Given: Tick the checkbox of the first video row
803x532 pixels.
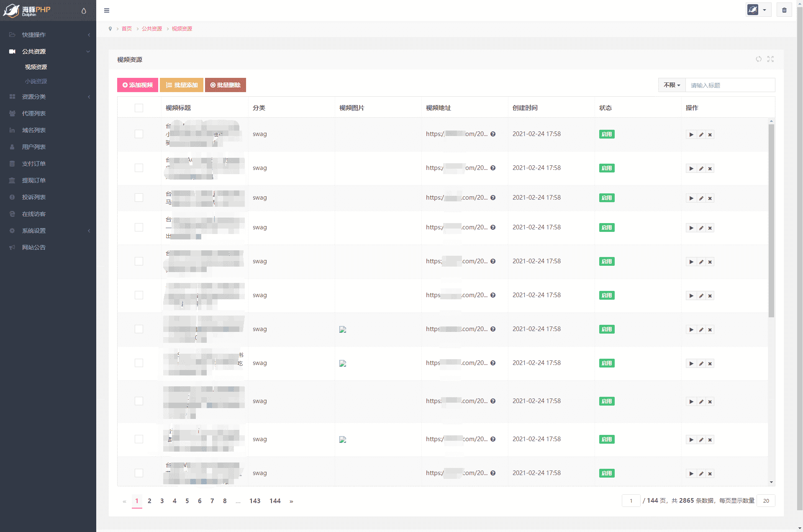Looking at the screenshot, I should coord(139,134).
